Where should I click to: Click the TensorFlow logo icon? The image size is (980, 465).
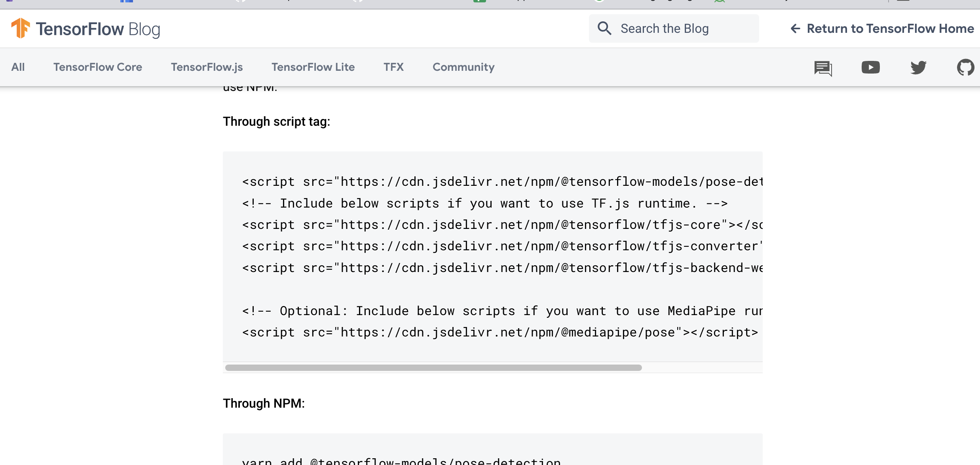(21, 28)
